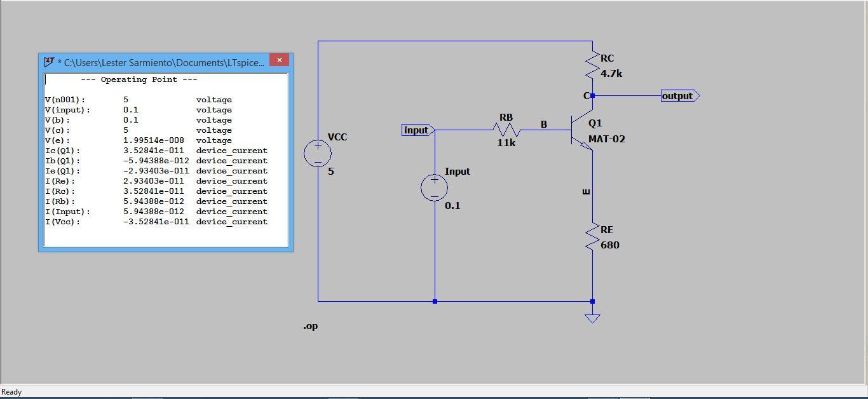Click the 11k value of RB
This screenshot has width=868, height=399.
coord(506,142)
